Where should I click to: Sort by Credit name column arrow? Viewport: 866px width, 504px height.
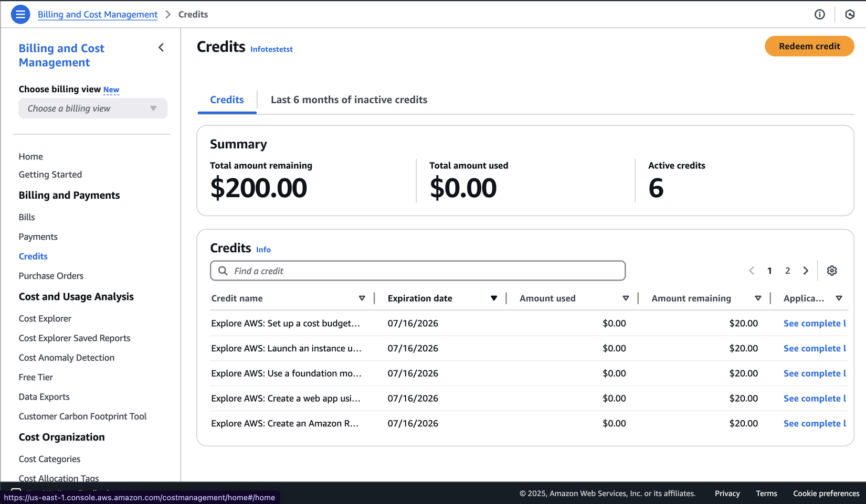(x=362, y=298)
